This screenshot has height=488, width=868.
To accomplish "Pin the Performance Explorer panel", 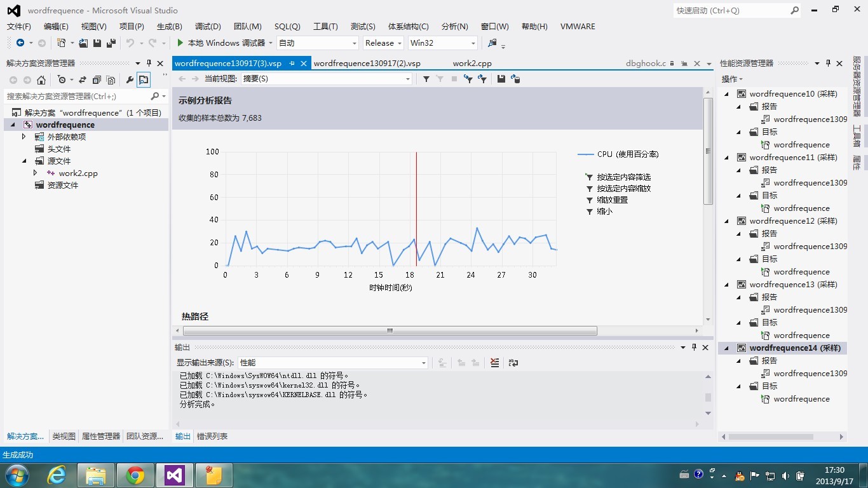I will pos(828,63).
